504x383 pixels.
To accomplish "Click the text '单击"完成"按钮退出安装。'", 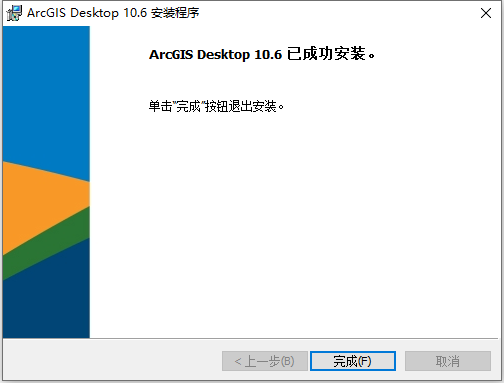I will [216, 107].
